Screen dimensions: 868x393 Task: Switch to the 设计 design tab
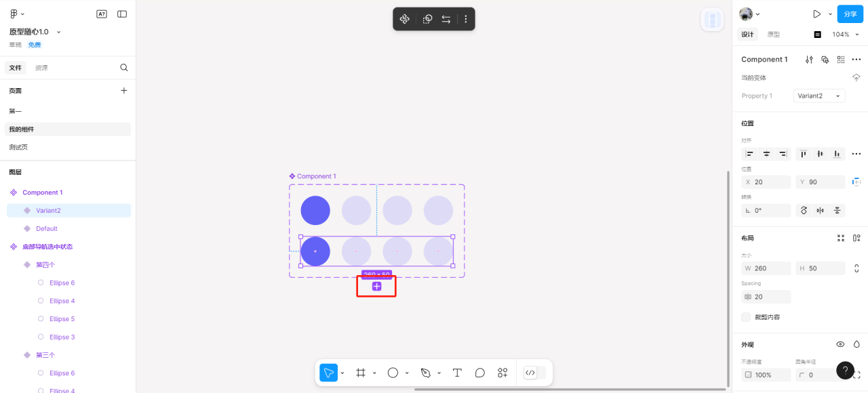click(747, 34)
